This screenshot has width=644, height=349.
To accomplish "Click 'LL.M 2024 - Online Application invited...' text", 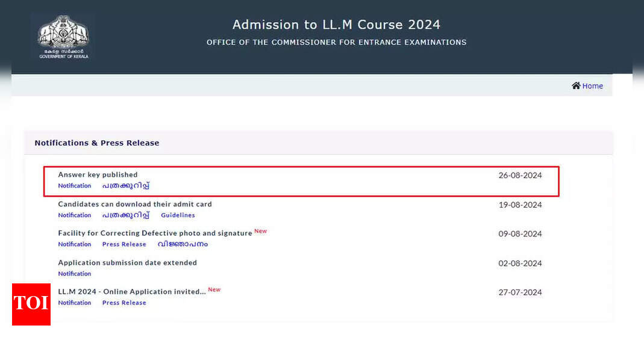I will point(132,292).
